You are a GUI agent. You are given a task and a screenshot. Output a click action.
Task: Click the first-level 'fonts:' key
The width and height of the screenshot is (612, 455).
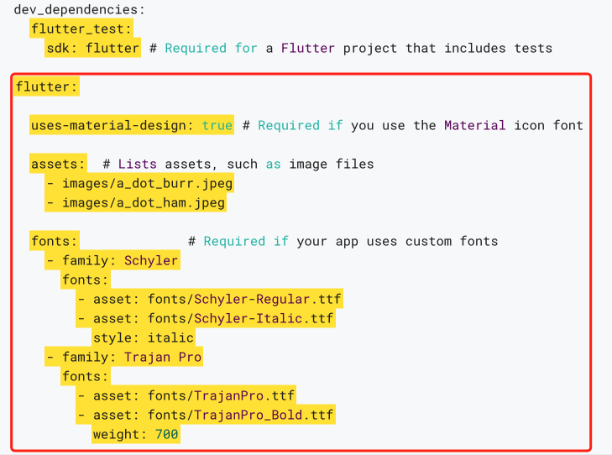(x=54, y=241)
